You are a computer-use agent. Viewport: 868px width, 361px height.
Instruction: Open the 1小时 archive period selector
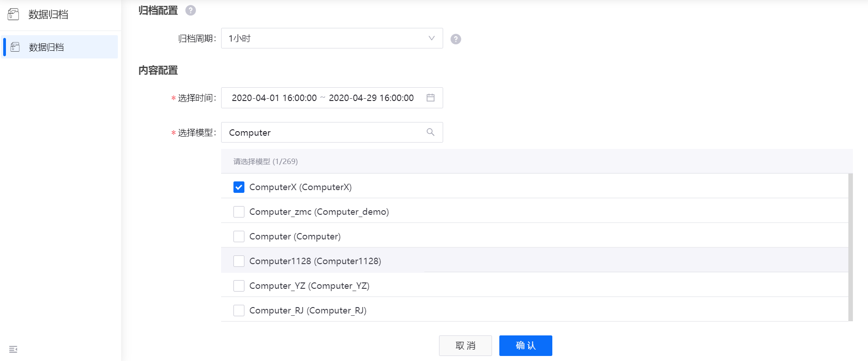point(320,38)
